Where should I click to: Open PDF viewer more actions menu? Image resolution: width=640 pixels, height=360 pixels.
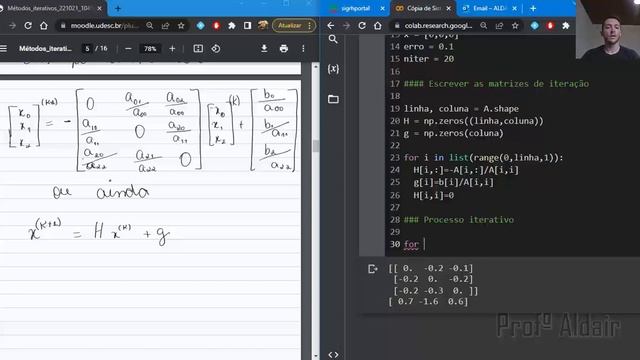point(303,49)
